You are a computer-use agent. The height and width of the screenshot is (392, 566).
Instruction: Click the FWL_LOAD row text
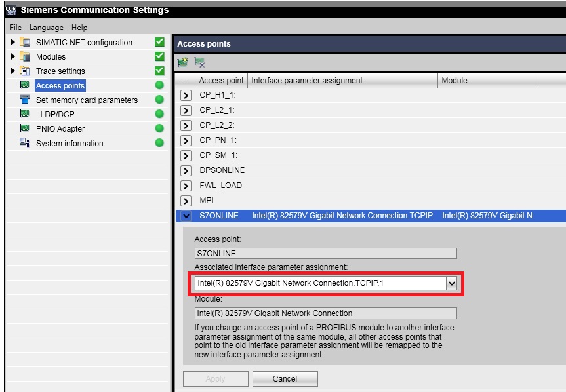click(220, 186)
